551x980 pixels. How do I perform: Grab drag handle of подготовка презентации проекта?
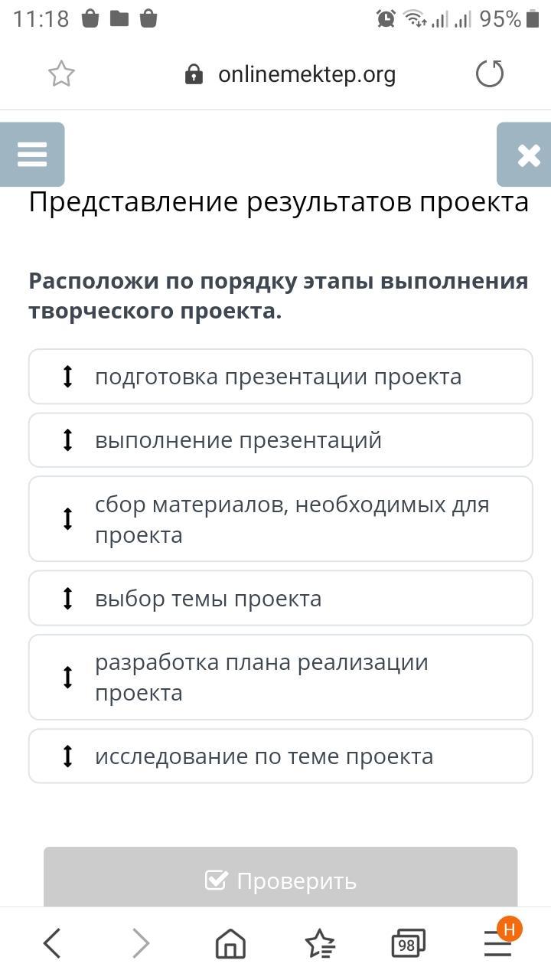pos(67,377)
